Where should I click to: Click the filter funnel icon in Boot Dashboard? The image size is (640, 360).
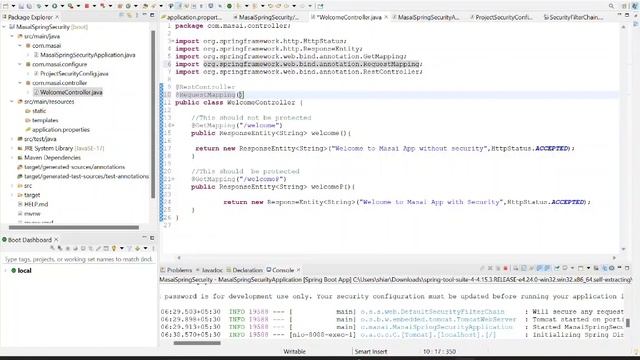tap(129, 248)
